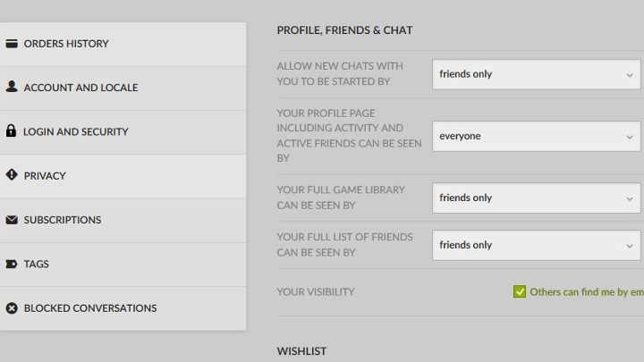Select the Privacy settings tab
Screen dimensions: 644x362
coord(45,176)
